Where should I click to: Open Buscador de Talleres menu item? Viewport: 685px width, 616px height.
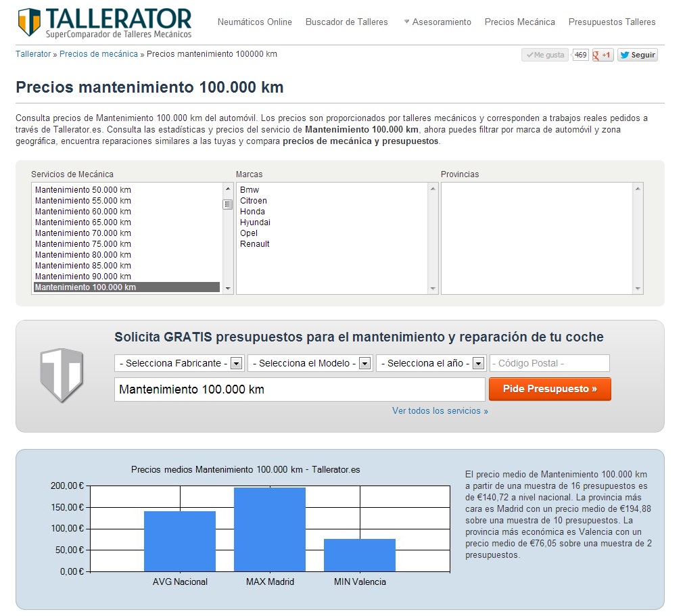(x=346, y=22)
